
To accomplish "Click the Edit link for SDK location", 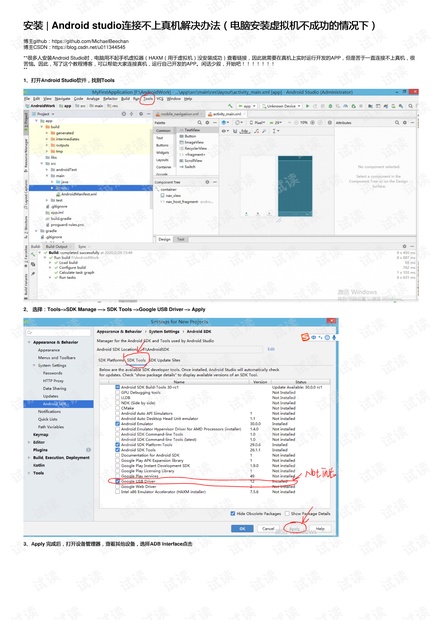I will (271, 349).
